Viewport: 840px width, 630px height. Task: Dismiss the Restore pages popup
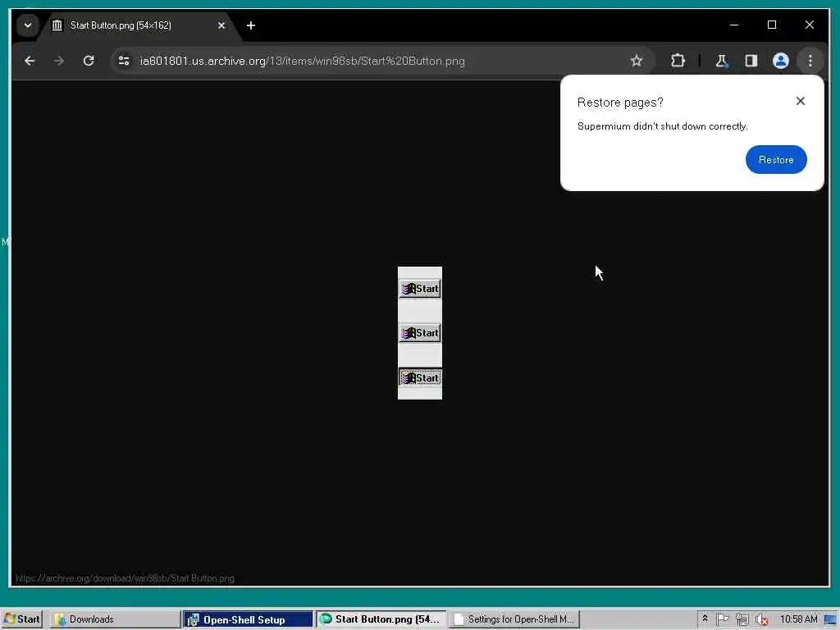801,101
